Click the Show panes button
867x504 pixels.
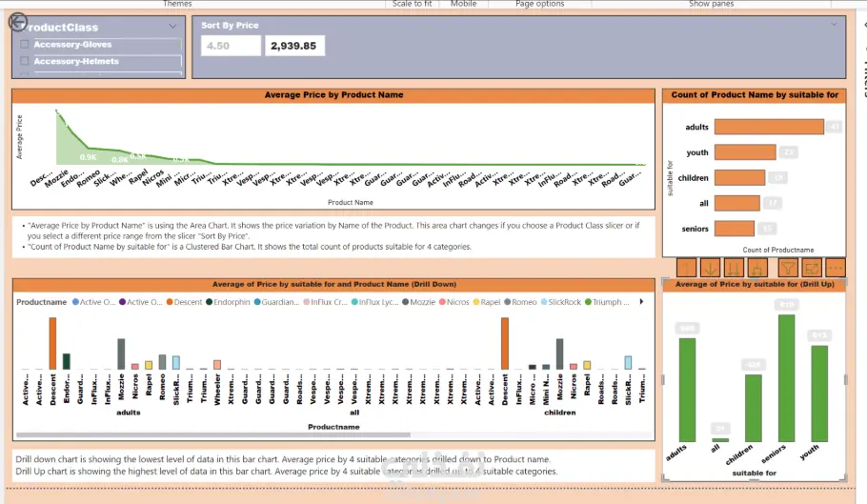[711, 4]
